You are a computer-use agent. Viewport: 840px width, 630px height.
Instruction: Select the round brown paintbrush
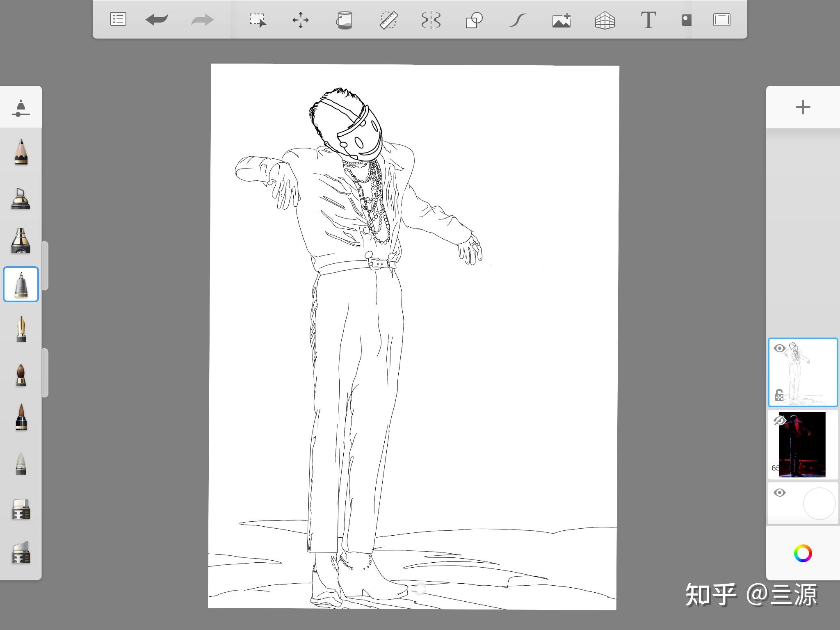(x=21, y=375)
